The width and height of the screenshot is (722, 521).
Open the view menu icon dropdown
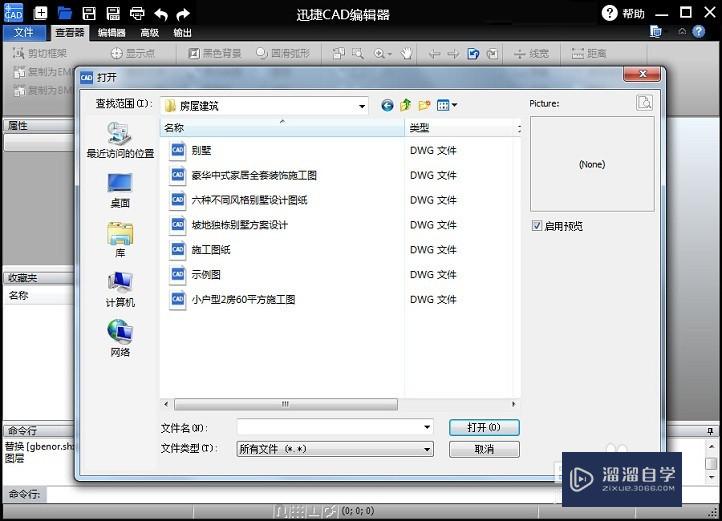[447, 105]
